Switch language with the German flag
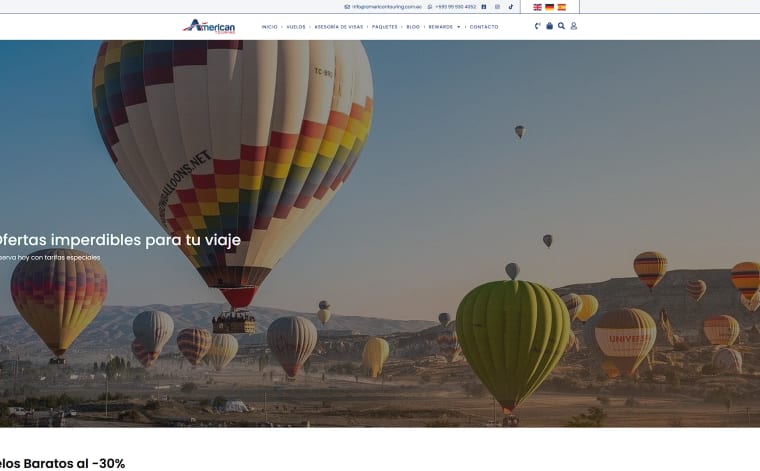The height and width of the screenshot is (471, 760). (x=549, y=7)
